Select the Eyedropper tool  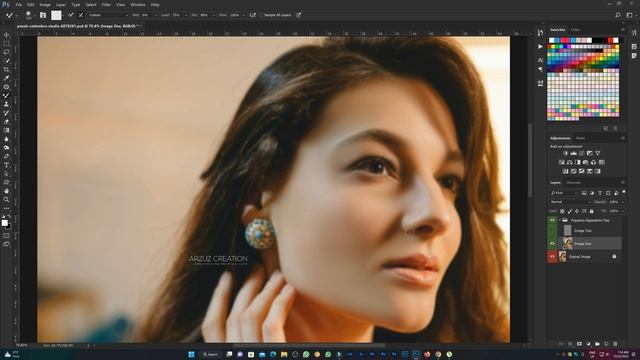click(6, 78)
